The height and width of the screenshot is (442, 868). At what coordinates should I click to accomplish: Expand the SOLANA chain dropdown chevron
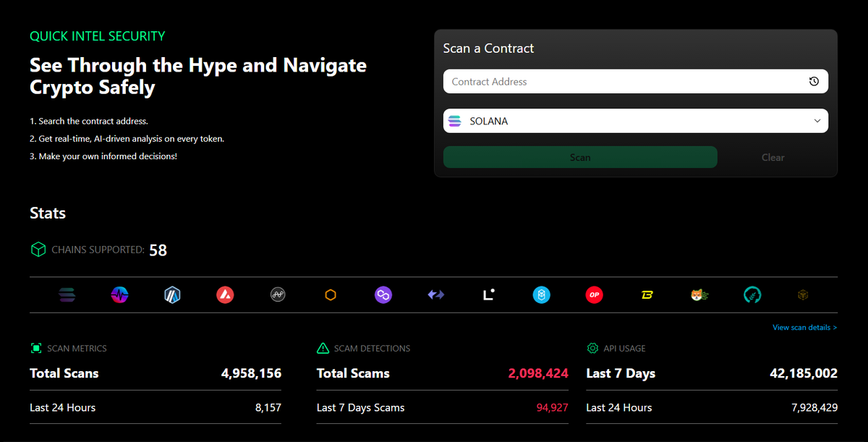(817, 121)
